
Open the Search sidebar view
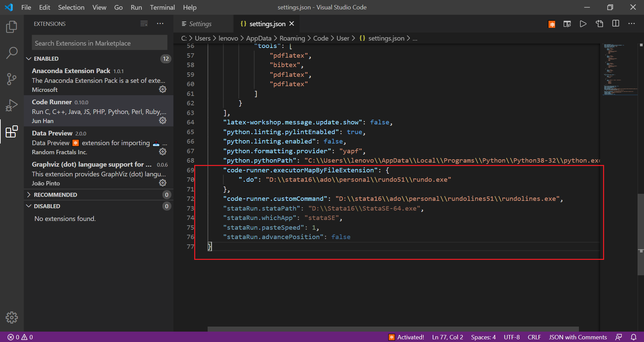12,53
